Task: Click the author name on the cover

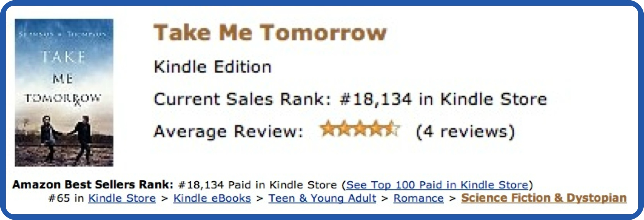Action: (63, 34)
